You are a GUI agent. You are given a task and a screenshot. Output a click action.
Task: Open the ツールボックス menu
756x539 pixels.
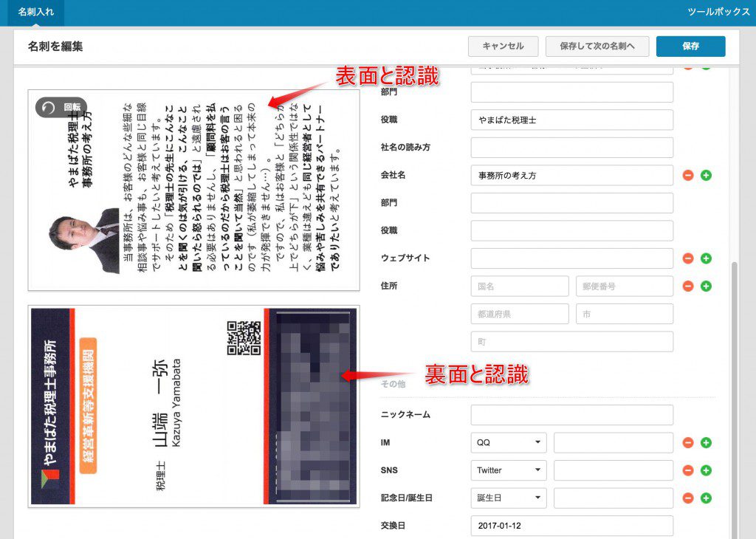coord(718,12)
